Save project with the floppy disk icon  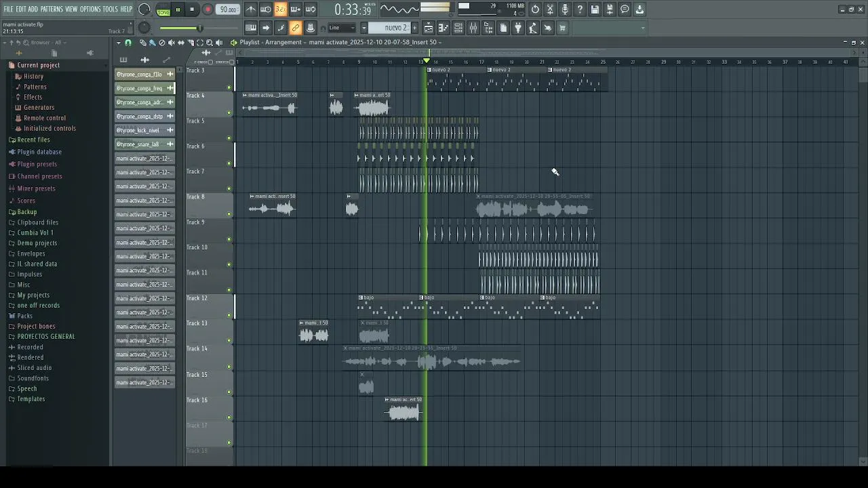click(595, 9)
